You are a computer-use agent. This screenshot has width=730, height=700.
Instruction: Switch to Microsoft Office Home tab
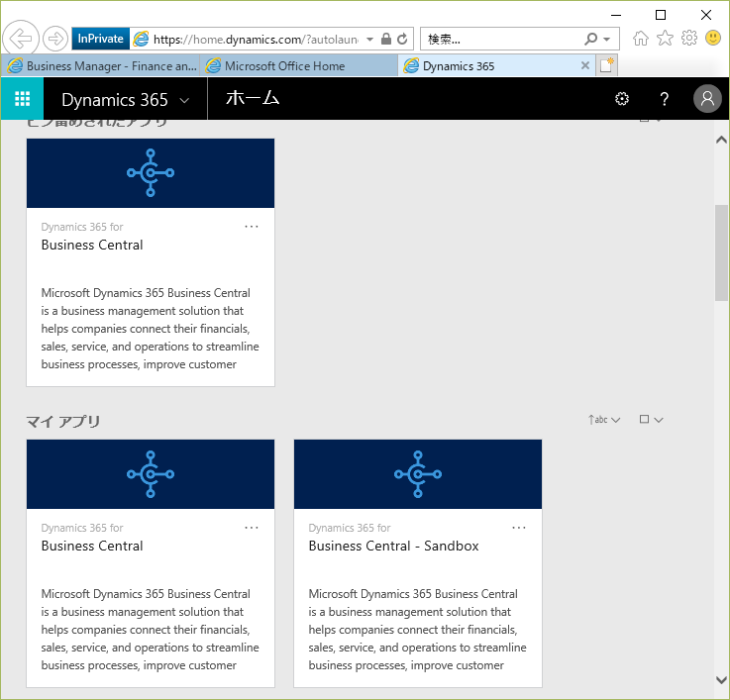tap(298, 66)
